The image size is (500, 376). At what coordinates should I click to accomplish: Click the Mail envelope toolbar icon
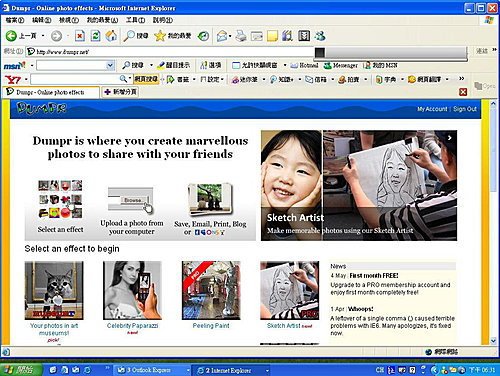click(222, 36)
